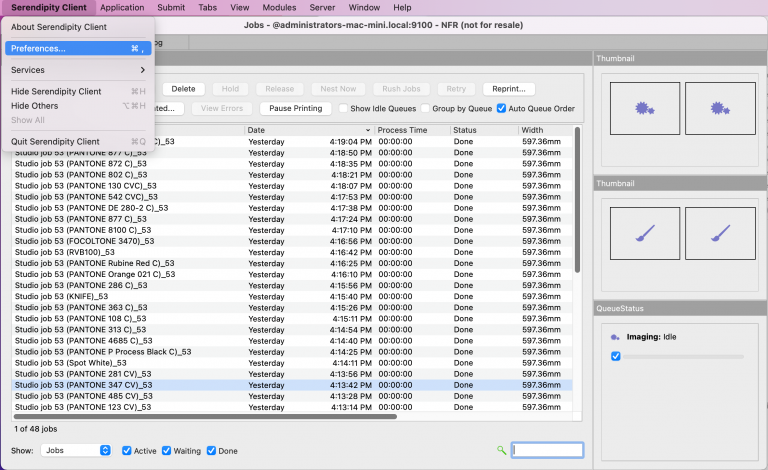Select job RVB100 row
768x470 pixels.
pos(292,252)
